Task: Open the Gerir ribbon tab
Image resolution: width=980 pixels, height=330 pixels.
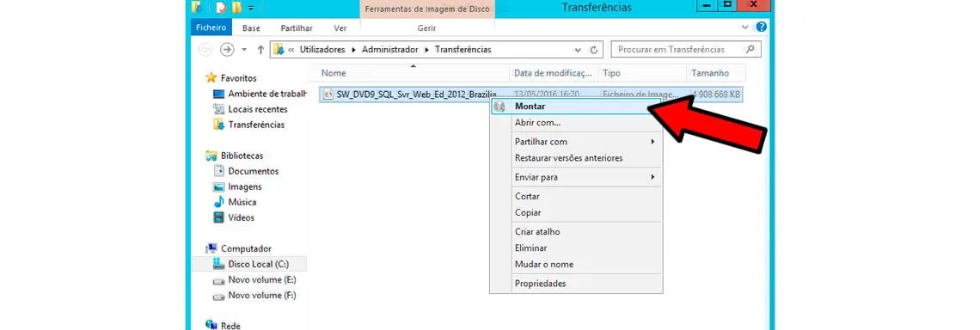Action: coord(427,28)
